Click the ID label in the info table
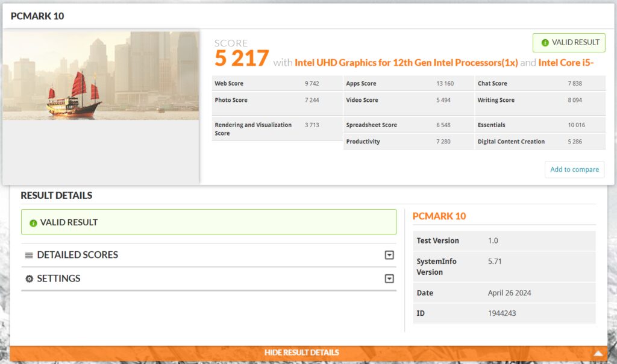 click(421, 313)
